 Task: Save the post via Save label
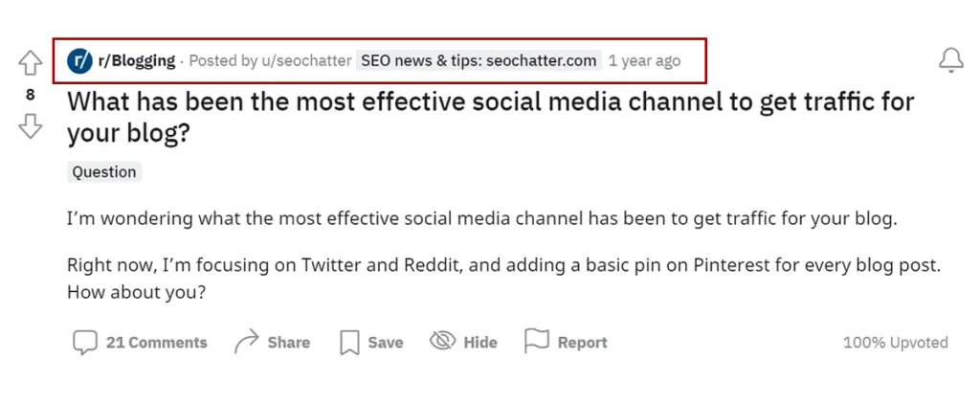pyautogui.click(x=386, y=343)
